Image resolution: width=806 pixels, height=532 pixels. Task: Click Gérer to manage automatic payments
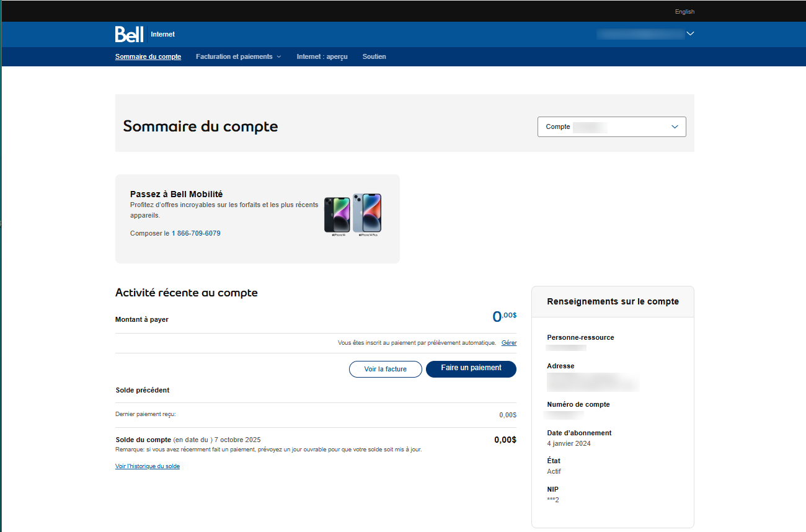[x=508, y=343]
